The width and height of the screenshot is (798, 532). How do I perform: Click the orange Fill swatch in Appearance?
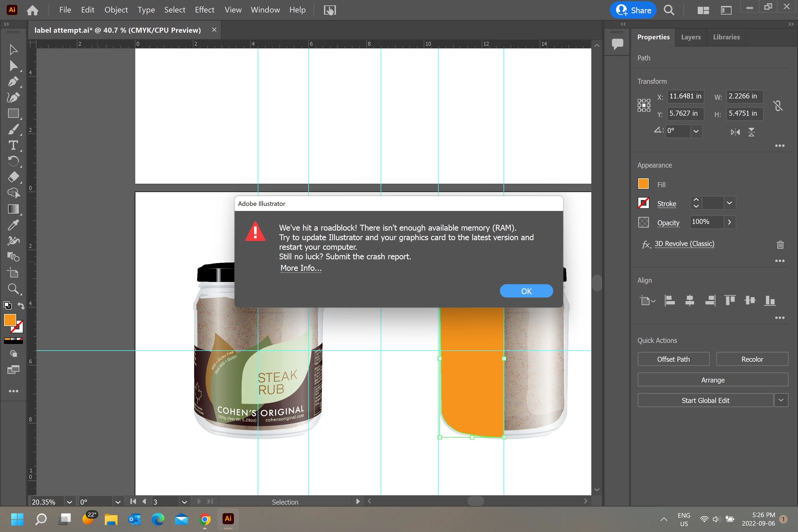(643, 184)
